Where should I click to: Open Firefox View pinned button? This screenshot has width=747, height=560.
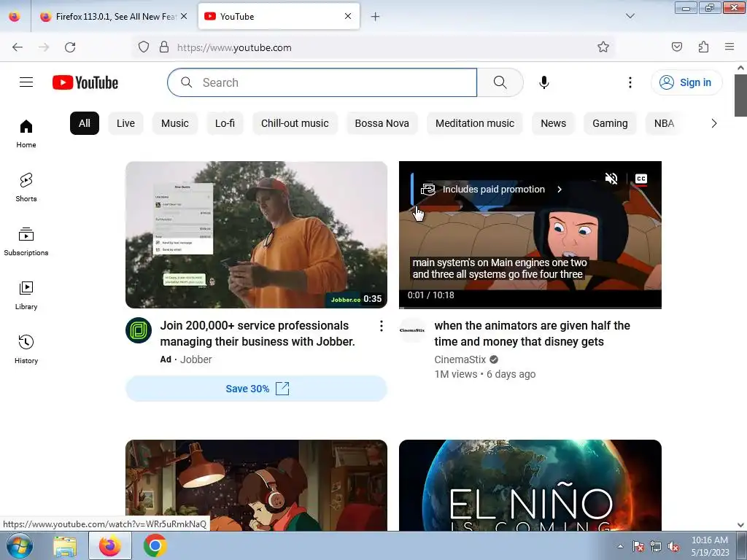[15, 17]
